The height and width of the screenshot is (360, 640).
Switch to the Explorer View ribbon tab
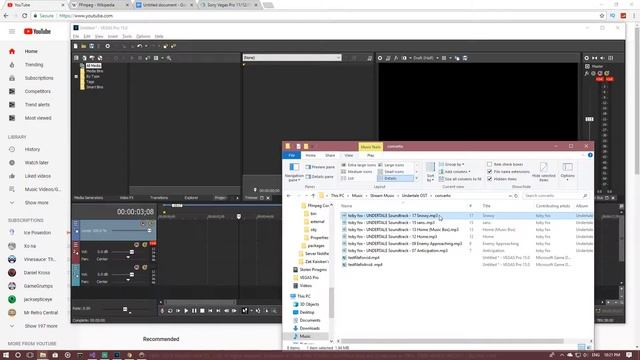[349, 156]
